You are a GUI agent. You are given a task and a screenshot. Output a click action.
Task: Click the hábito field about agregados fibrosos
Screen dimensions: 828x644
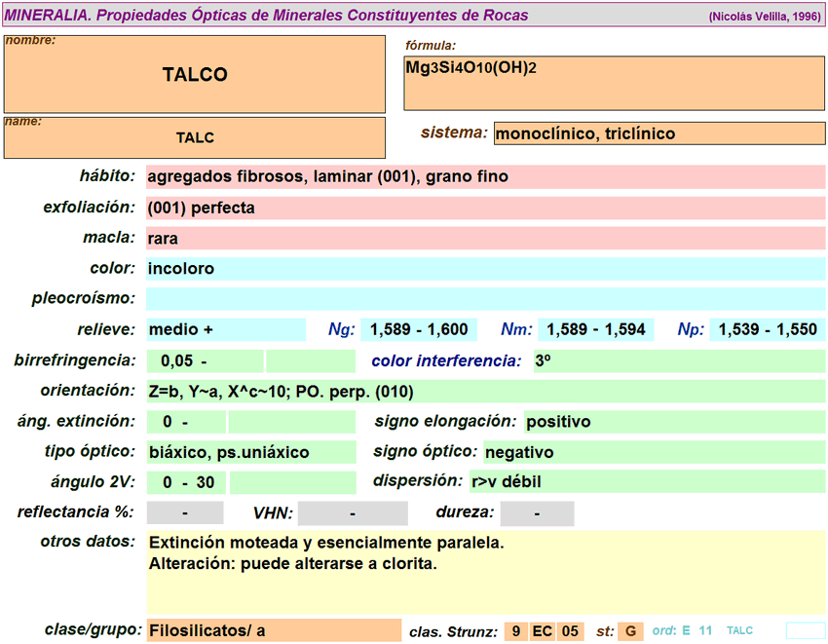tap(485, 177)
